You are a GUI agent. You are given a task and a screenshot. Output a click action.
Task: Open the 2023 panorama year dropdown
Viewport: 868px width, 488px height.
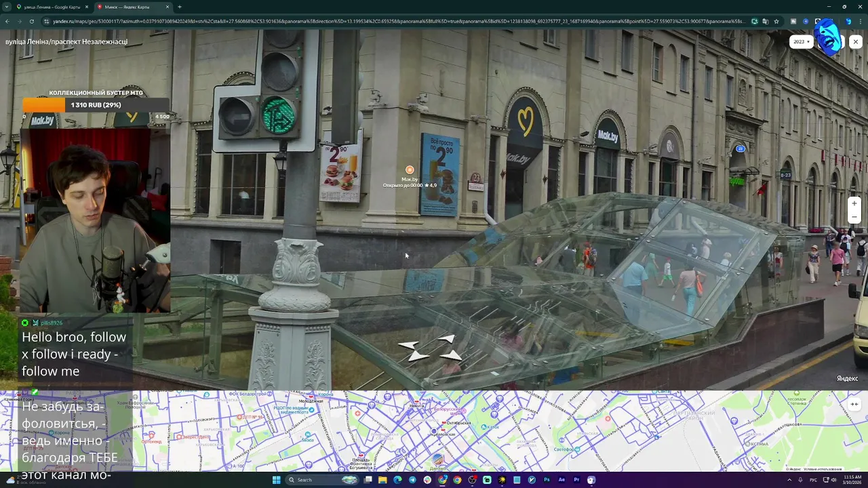[x=801, y=41]
